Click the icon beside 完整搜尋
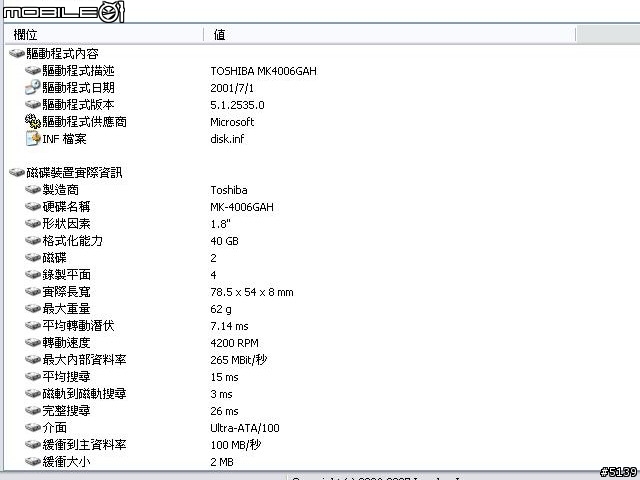The height and width of the screenshot is (480, 640). click(33, 410)
